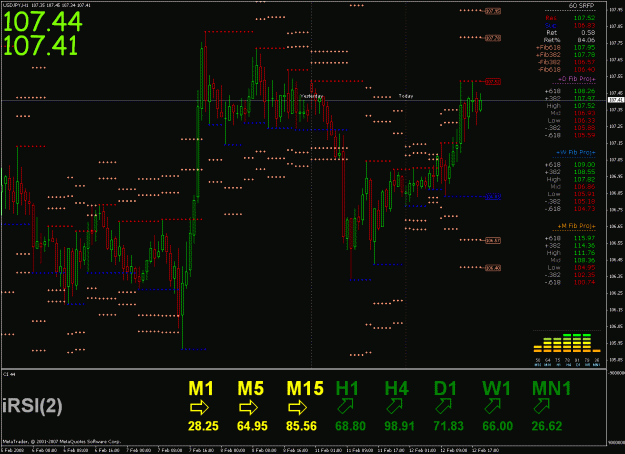Click the W Fib Proj heading
The height and width of the screenshot is (454, 625).
pyautogui.click(x=576, y=153)
